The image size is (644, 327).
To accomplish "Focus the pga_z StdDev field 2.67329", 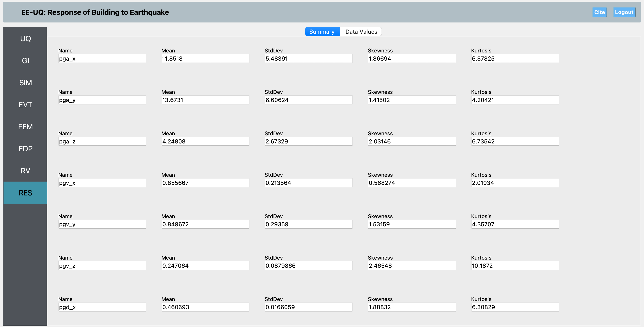I will (x=309, y=141).
